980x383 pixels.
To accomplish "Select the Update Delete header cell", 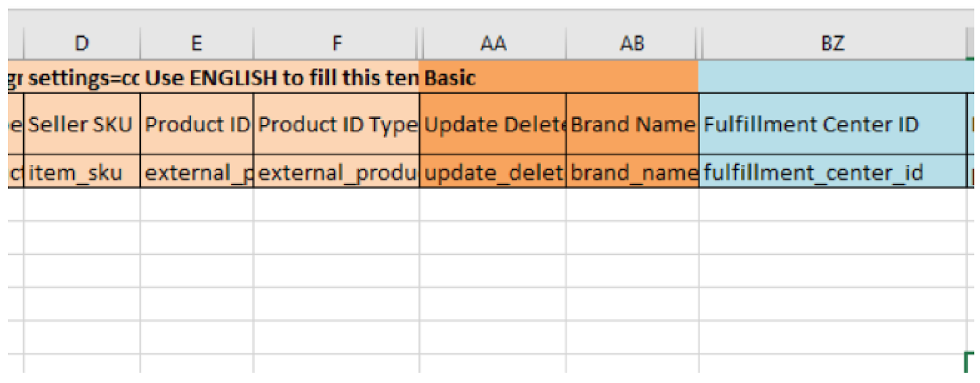I will pyautogui.click(x=493, y=124).
